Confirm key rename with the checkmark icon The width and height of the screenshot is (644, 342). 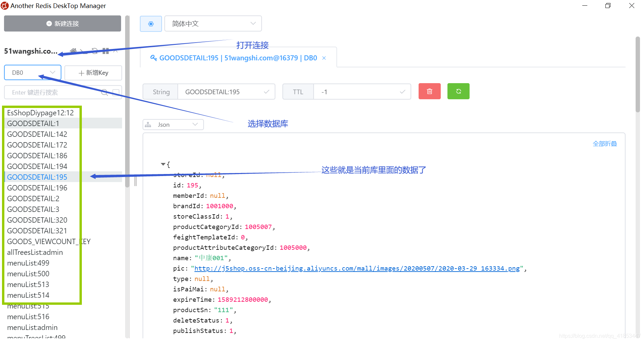click(267, 92)
